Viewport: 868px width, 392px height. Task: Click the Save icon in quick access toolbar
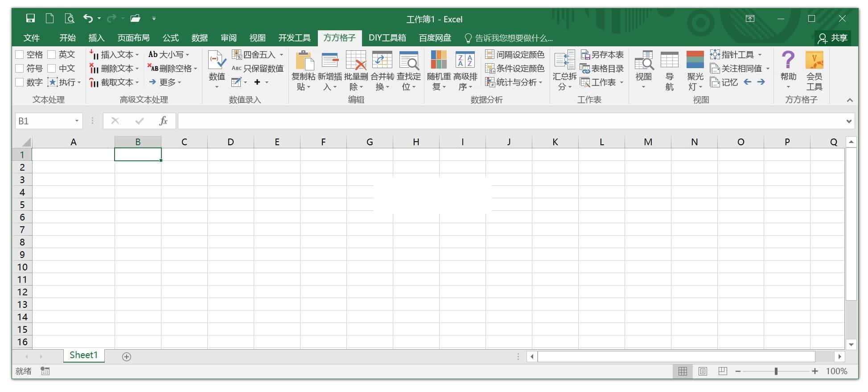click(x=30, y=18)
